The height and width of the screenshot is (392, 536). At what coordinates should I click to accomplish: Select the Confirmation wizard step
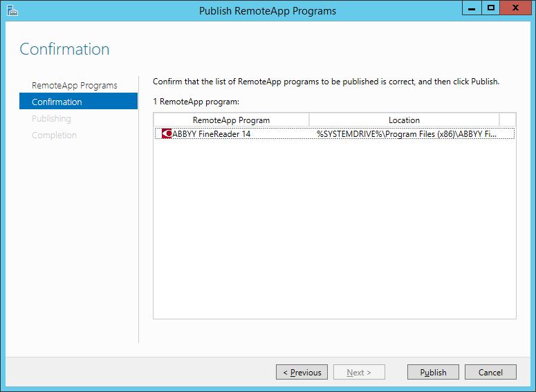click(x=78, y=102)
